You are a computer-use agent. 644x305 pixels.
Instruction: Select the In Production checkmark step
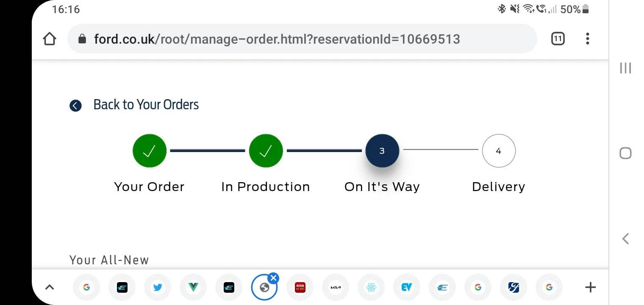[x=266, y=151]
